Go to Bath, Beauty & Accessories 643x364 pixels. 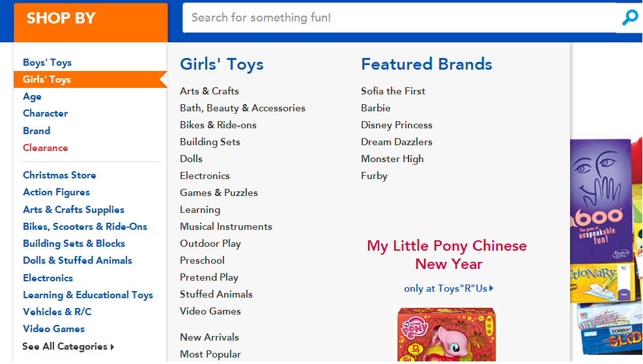(x=242, y=108)
